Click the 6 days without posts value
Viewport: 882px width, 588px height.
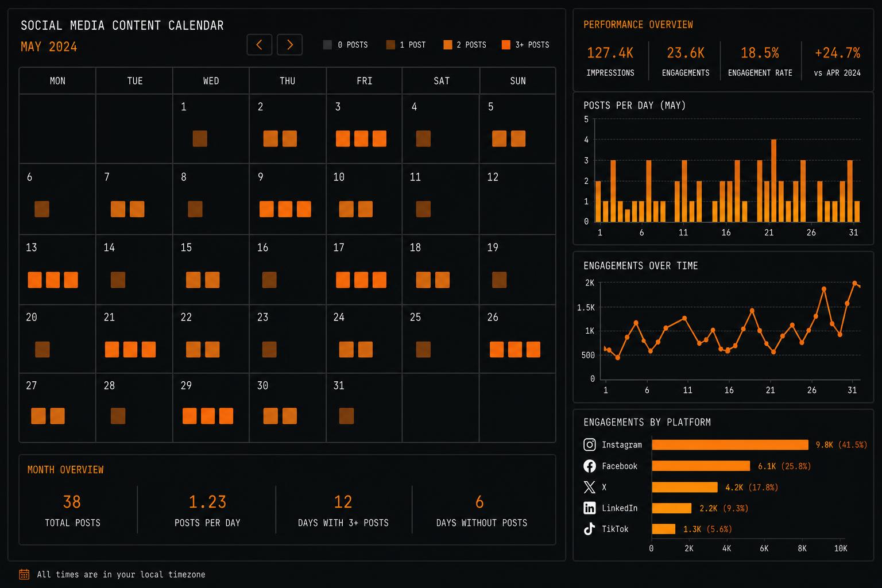(479, 502)
